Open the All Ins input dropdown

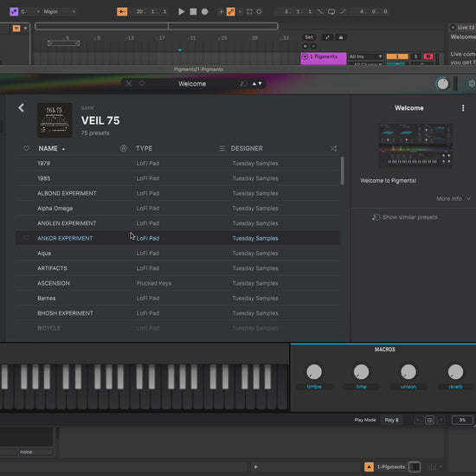(x=365, y=56)
